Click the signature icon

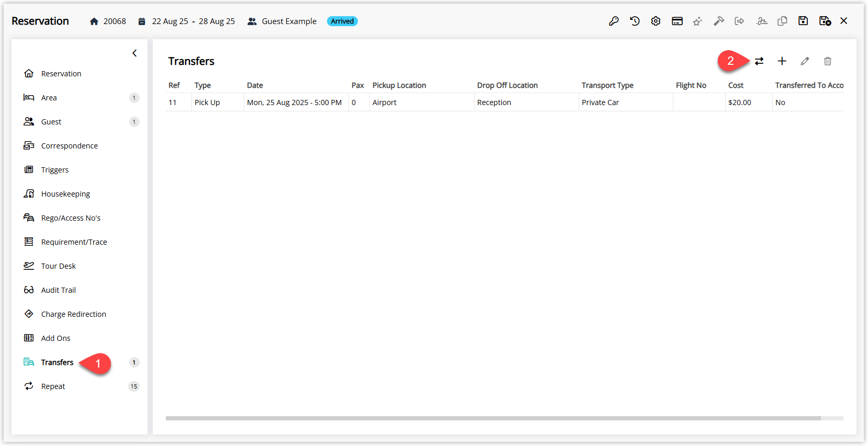[762, 21]
